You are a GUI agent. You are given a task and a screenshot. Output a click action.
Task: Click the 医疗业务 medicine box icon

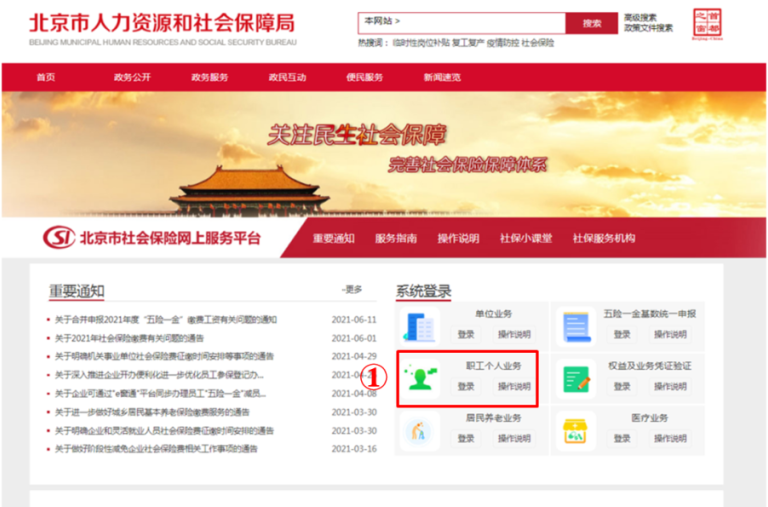coord(576,431)
